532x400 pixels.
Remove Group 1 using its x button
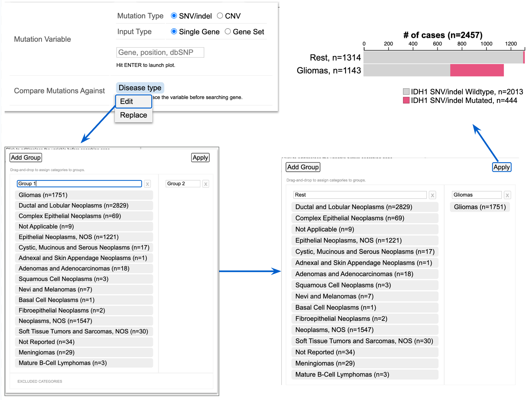coord(147,184)
